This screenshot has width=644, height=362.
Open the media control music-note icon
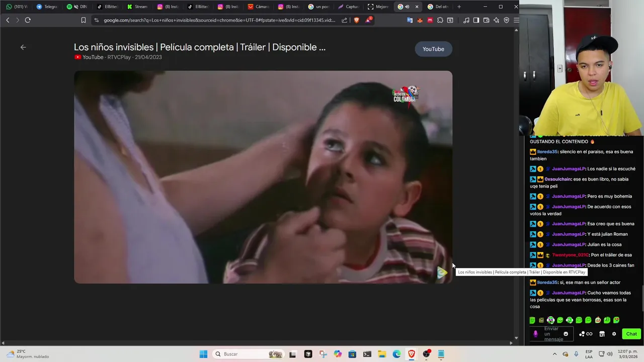pyautogui.click(x=466, y=20)
